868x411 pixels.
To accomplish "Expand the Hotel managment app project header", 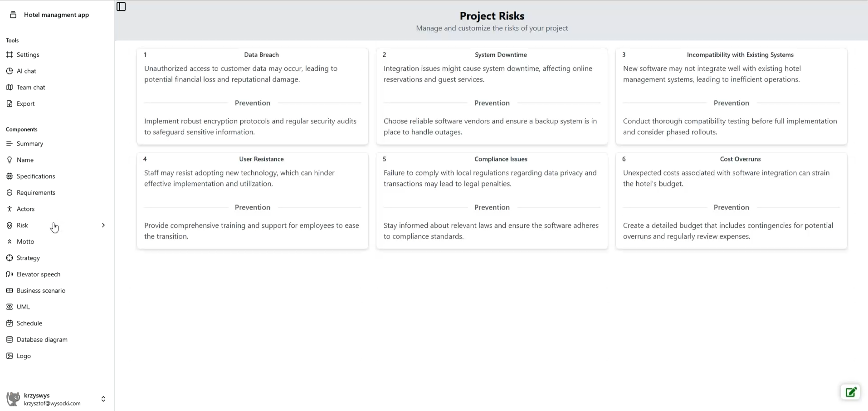I will (x=56, y=15).
